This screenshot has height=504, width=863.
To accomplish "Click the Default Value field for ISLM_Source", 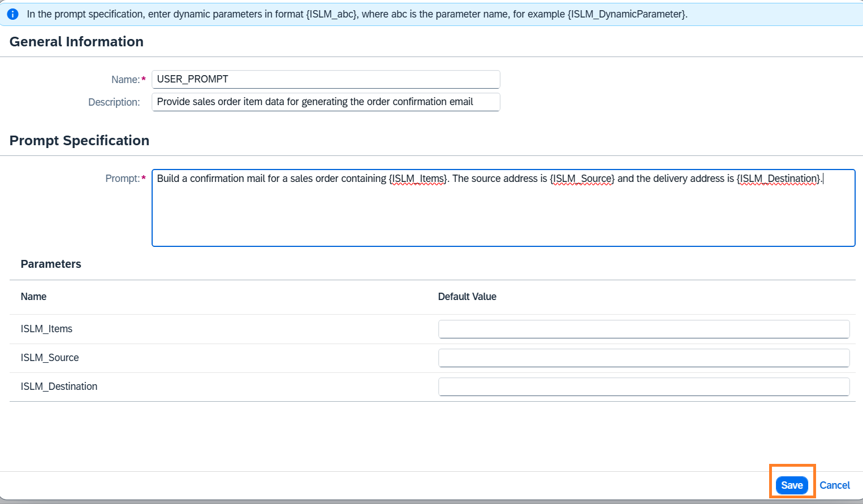I will [644, 358].
